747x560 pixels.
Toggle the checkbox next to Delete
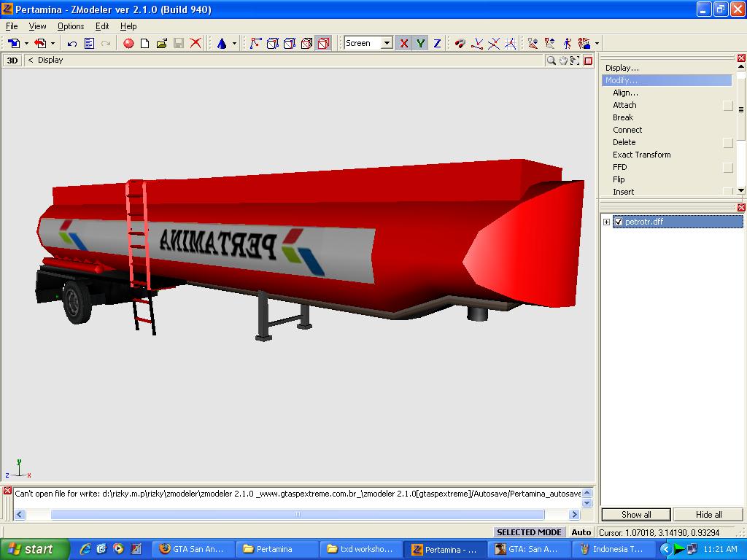point(728,142)
